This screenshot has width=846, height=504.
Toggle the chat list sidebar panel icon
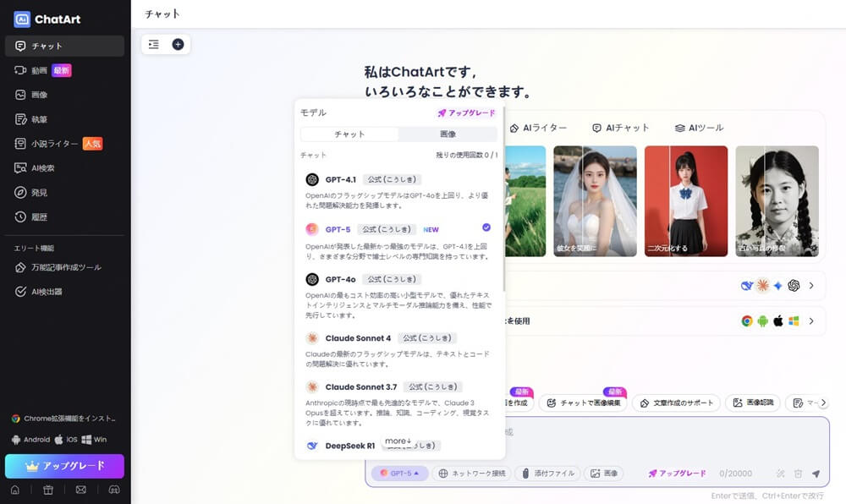(x=153, y=45)
